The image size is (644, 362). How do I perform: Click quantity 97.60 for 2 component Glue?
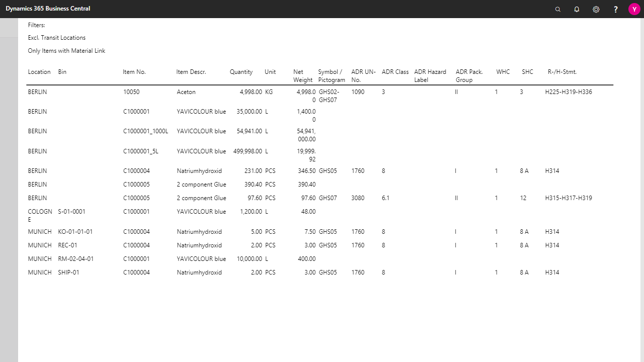[x=255, y=198]
